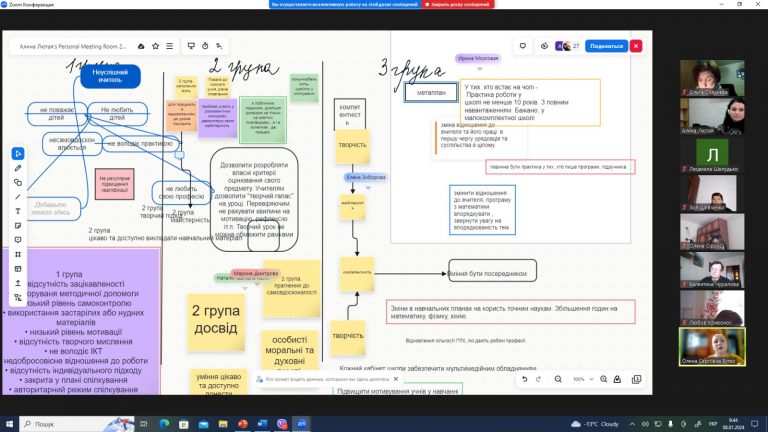Pick the shapes tool
This screenshot has width=768, height=432.
point(18,182)
